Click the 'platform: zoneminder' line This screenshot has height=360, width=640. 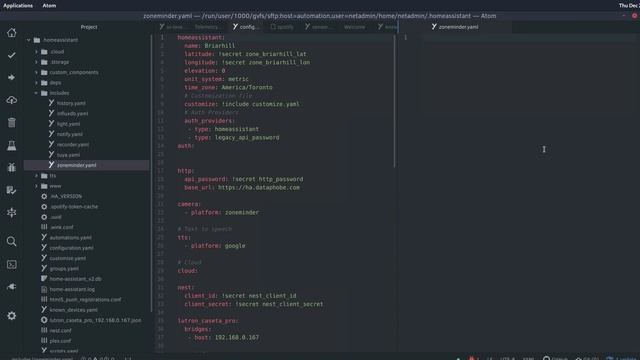coord(224,212)
